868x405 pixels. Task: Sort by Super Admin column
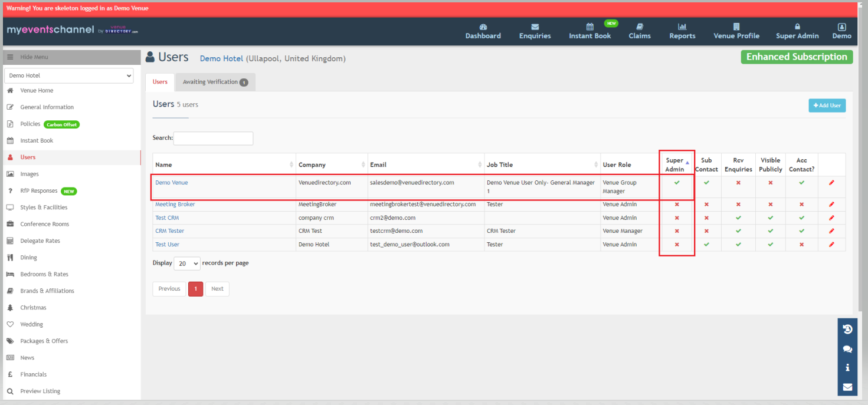coord(677,164)
